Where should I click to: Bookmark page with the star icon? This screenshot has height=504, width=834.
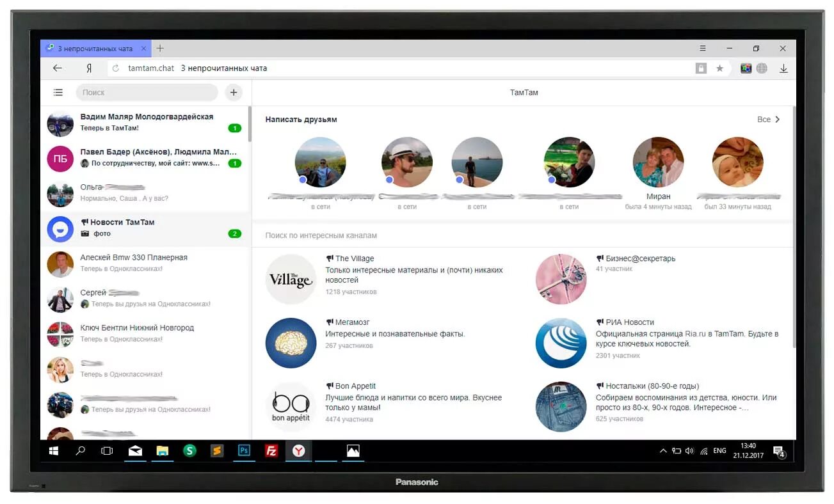719,68
